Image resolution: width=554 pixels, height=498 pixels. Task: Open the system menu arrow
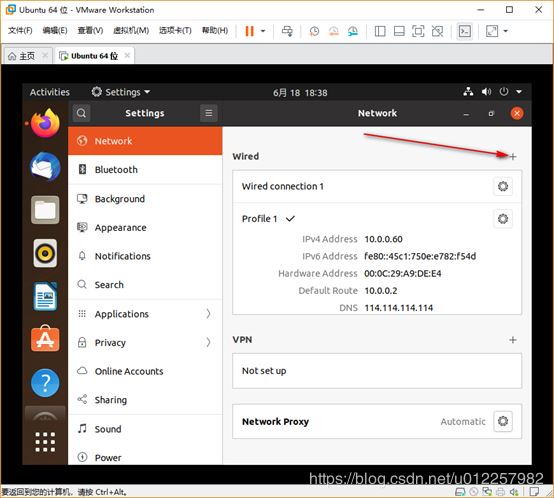(x=519, y=92)
